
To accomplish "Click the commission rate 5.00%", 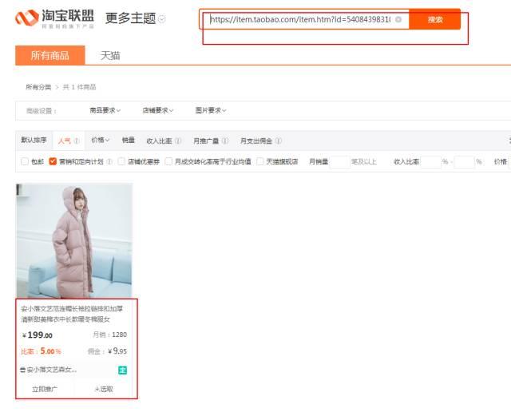I will pos(50,351).
